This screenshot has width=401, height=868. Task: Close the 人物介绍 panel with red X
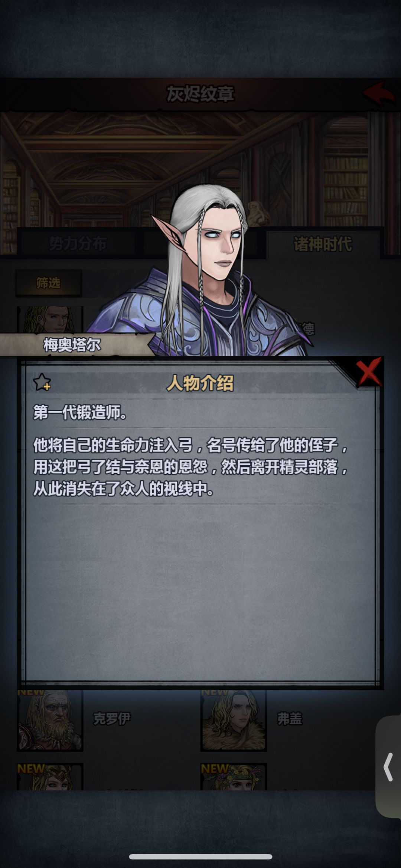coord(369,371)
